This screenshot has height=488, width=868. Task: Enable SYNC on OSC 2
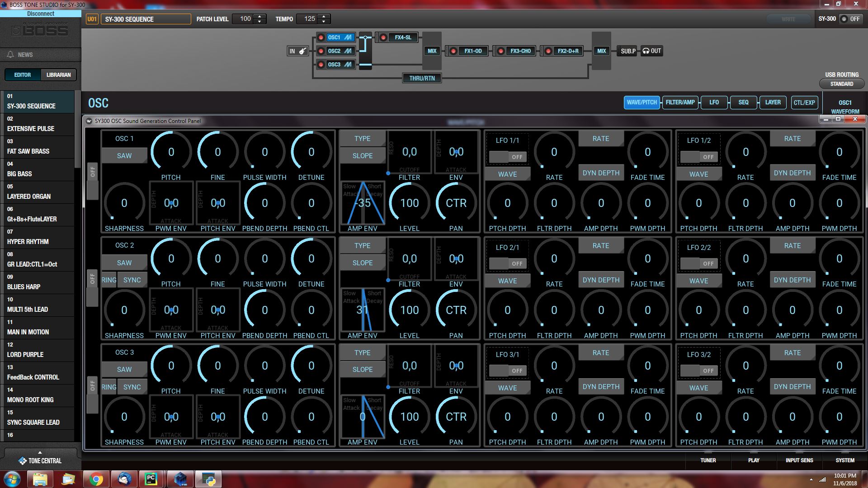coord(132,280)
